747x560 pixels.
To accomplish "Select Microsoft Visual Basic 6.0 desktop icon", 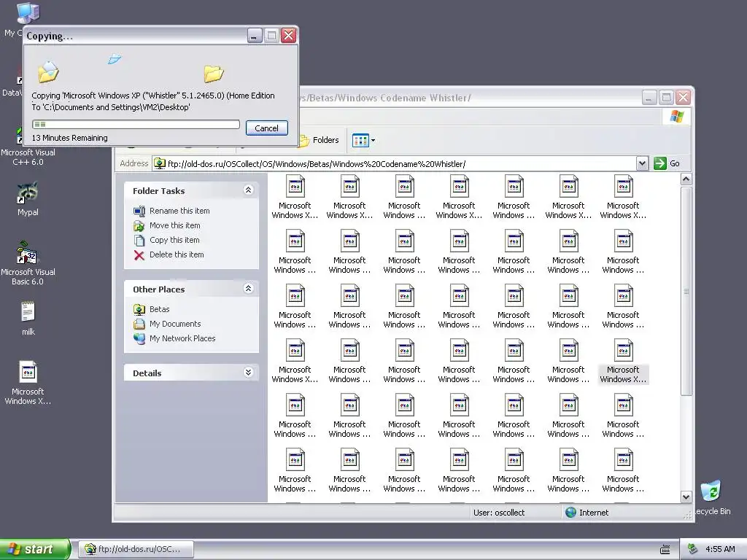I will [x=28, y=263].
